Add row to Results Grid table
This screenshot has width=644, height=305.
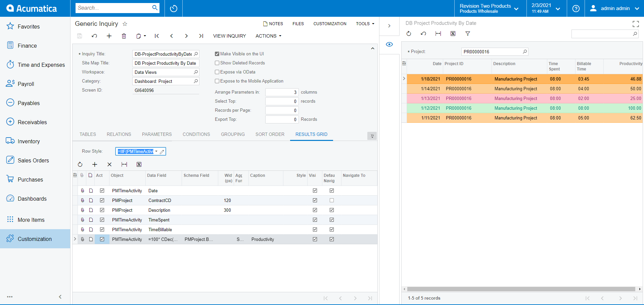tap(95, 164)
